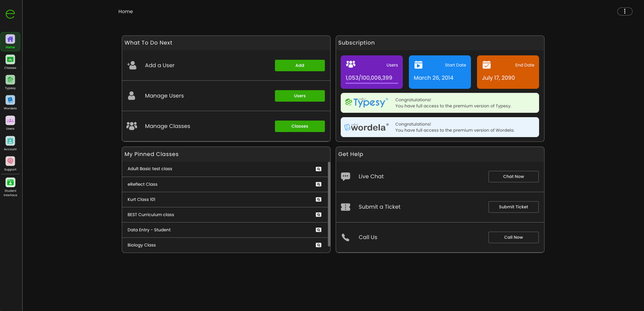
Task: Open the three-dot options menu
Action: [x=625, y=11]
